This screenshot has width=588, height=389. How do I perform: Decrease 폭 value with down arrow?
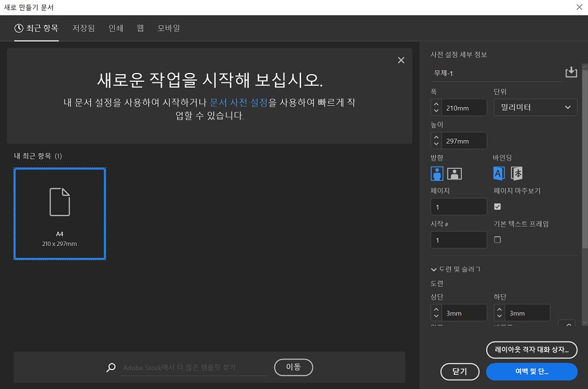pos(436,111)
